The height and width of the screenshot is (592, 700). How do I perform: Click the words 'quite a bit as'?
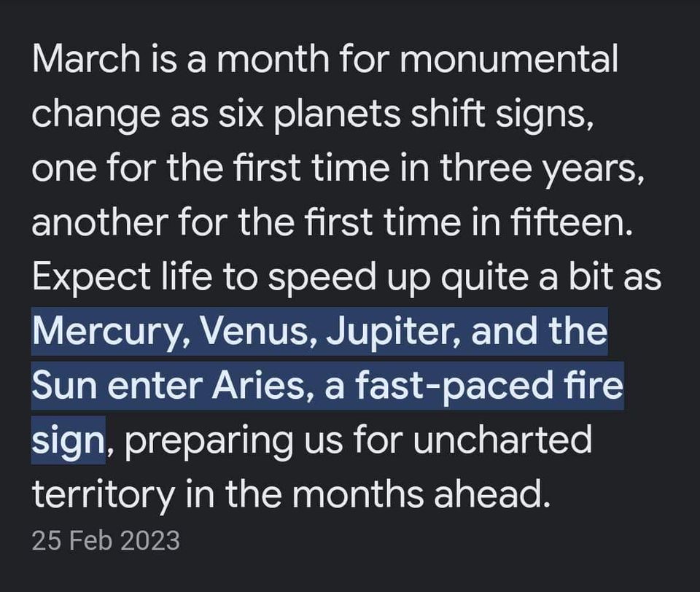point(551,278)
